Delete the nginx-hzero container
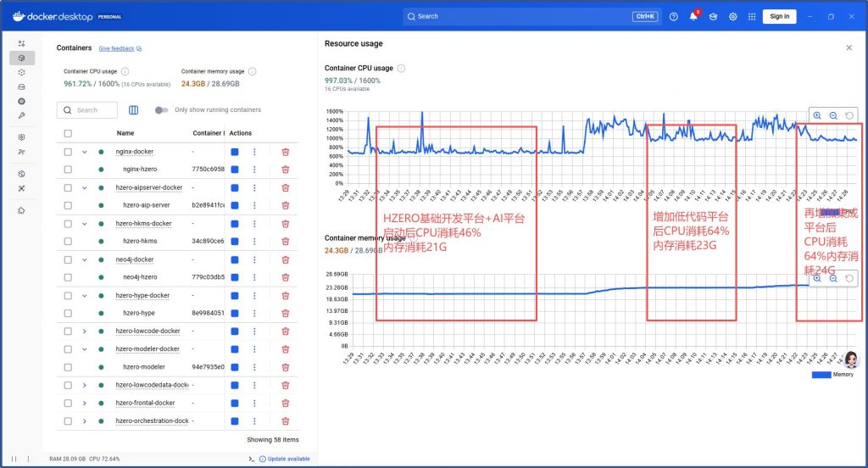Screen dimensions: 868x468 286,170
